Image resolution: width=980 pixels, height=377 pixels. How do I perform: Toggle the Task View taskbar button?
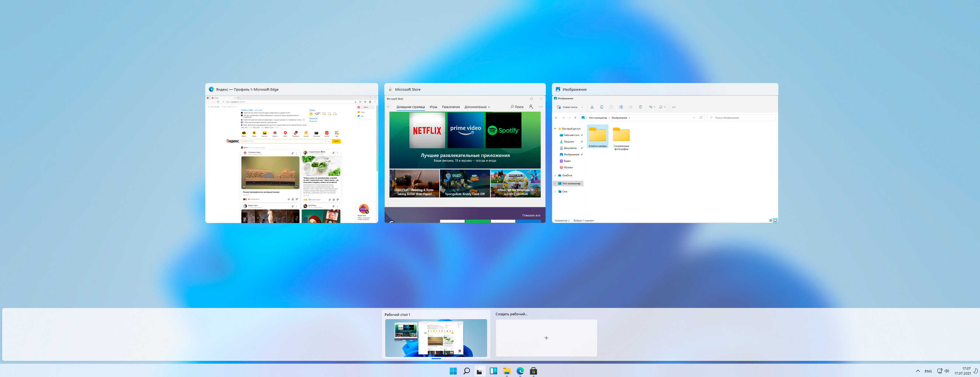click(480, 371)
